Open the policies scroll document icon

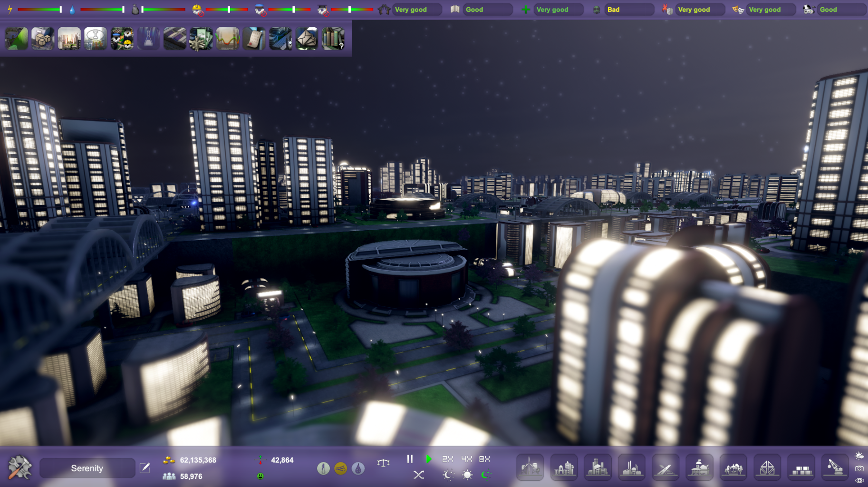tap(254, 39)
